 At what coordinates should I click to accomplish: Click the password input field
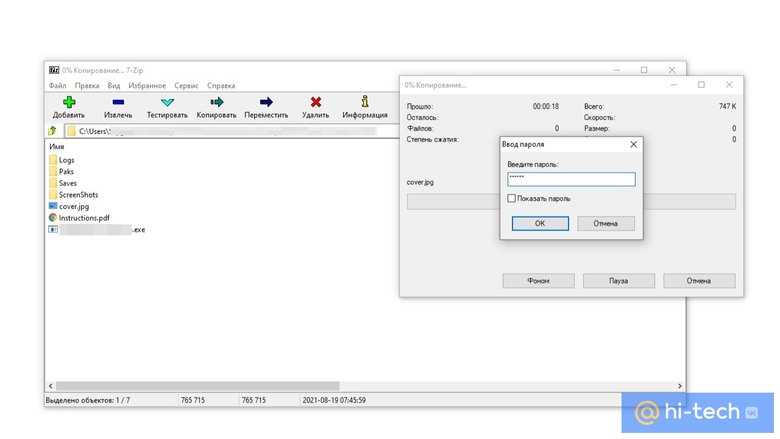571,179
